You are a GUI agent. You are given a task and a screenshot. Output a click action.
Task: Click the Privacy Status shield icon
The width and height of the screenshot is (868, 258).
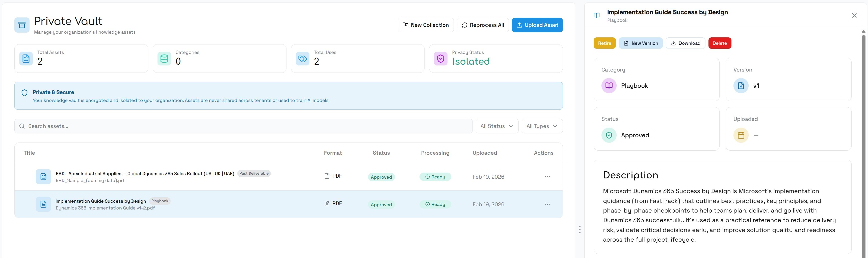click(441, 59)
